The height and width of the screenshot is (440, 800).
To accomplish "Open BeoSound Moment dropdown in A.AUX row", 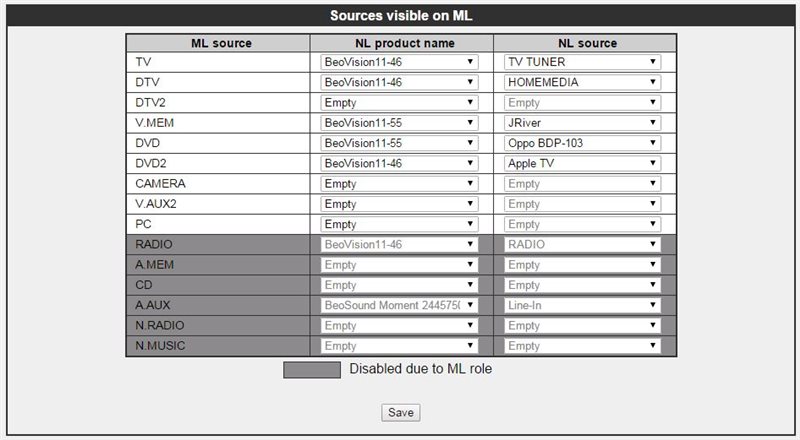I will pyautogui.click(x=400, y=305).
